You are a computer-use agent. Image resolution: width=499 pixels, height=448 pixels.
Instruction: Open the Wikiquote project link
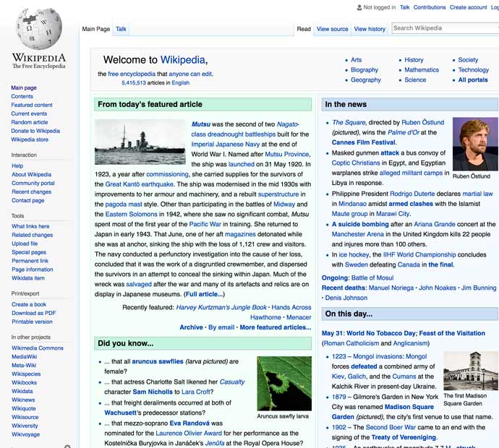coord(24,408)
